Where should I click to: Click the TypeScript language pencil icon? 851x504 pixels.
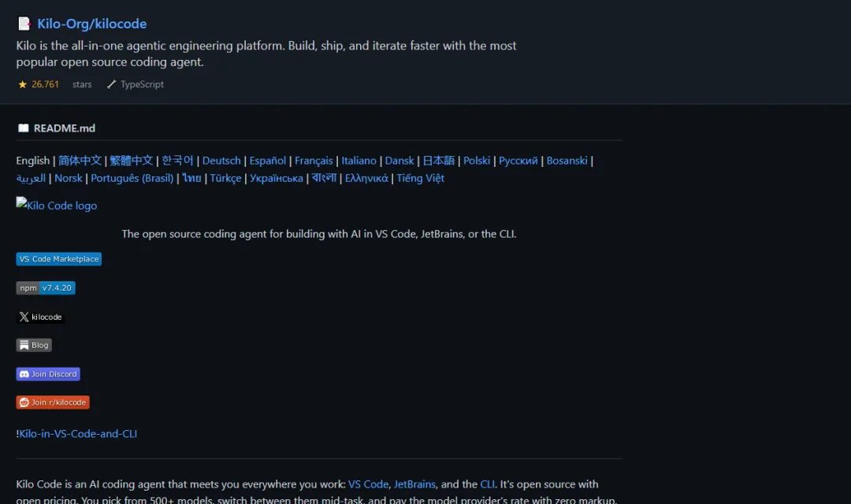111,84
